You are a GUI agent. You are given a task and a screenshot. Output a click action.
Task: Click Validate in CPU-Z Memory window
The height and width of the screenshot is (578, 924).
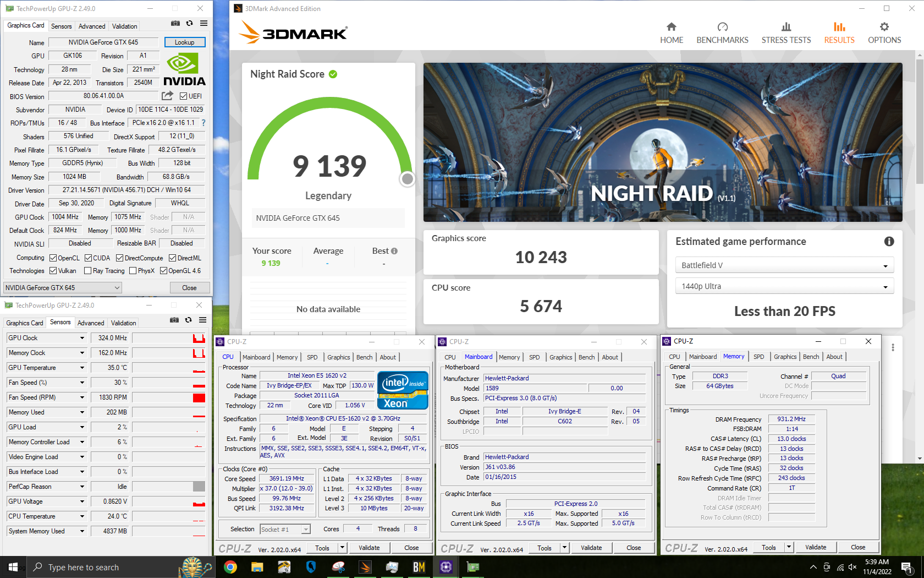pyautogui.click(x=816, y=547)
